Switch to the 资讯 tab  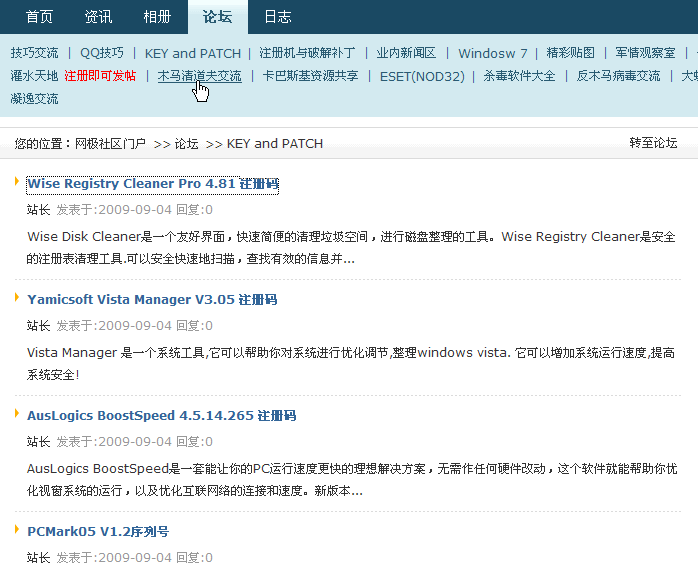(98, 17)
